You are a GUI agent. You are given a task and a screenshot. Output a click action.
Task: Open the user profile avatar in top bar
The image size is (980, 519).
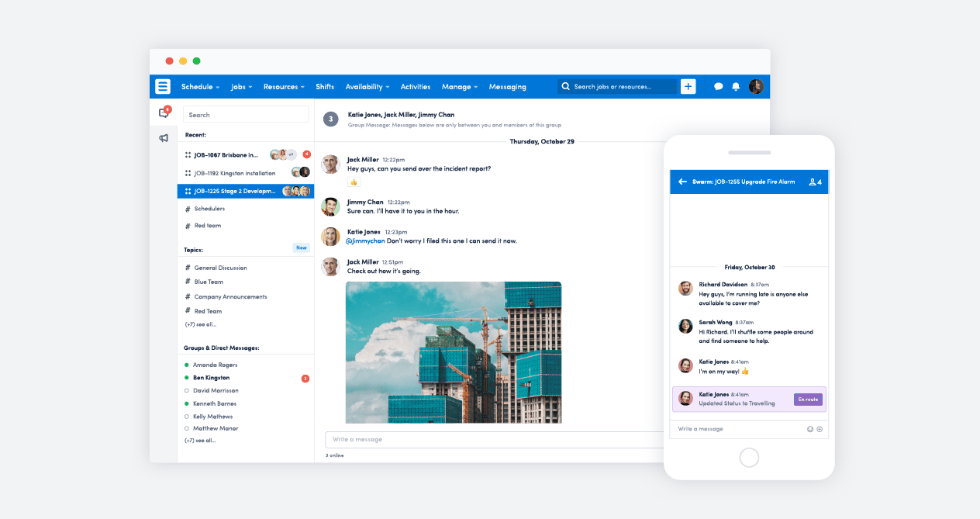pyautogui.click(x=756, y=86)
